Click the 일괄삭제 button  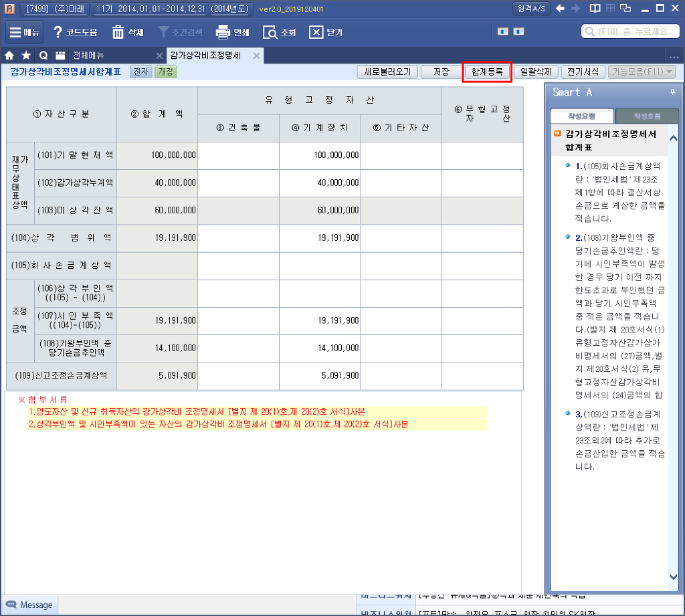(536, 72)
